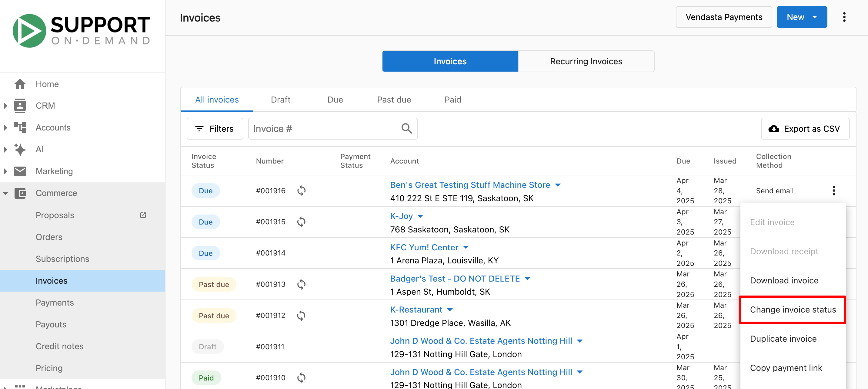
Task: Collapse the Commerce section
Action: [5, 193]
